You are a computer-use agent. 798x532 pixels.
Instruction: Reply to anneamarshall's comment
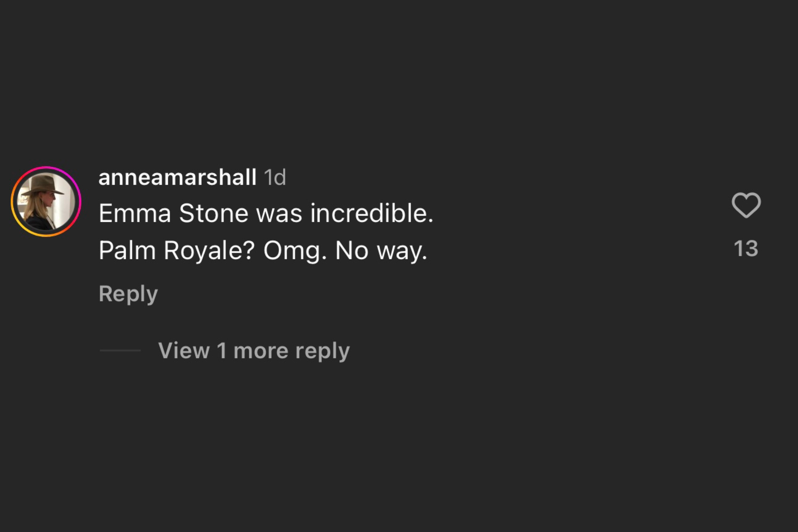click(128, 293)
